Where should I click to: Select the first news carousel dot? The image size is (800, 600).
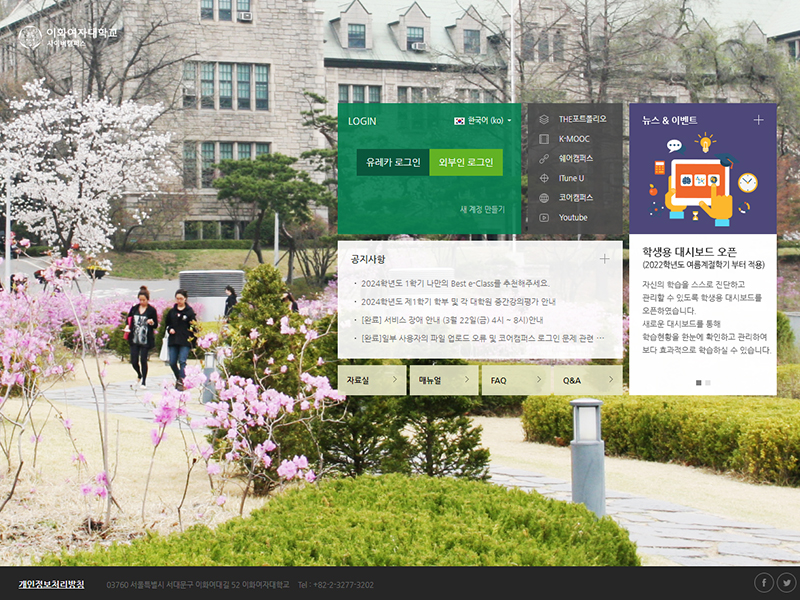pos(698,383)
